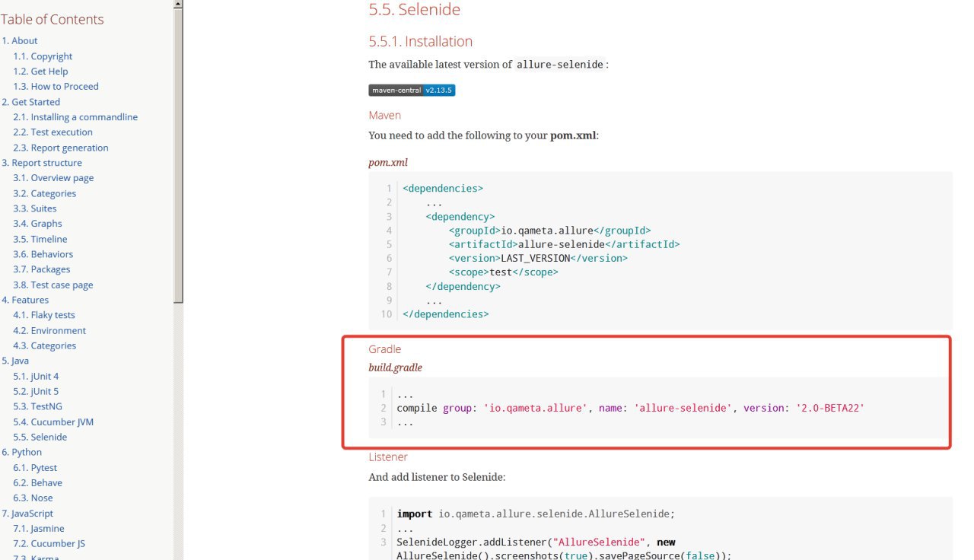Open '4.3. Categories' under Features
This screenshot has width=974, height=560.
coord(44,345)
